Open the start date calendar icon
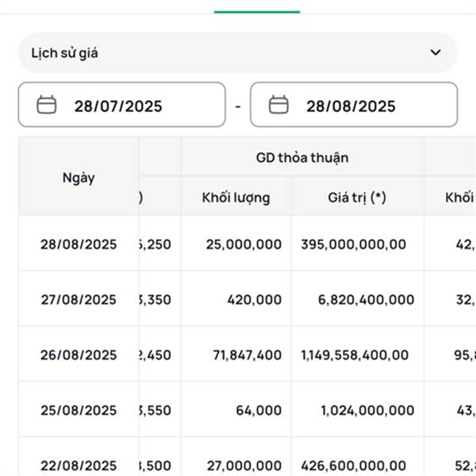 tap(47, 105)
